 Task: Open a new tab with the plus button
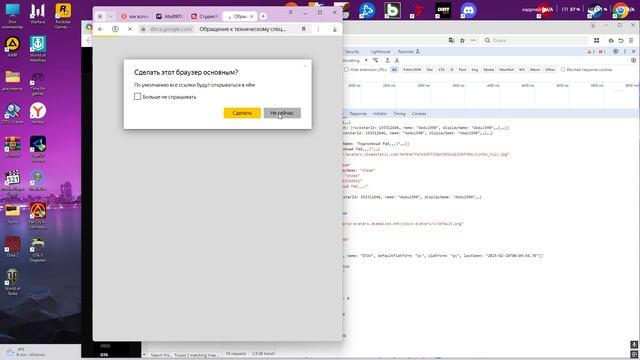(x=263, y=16)
